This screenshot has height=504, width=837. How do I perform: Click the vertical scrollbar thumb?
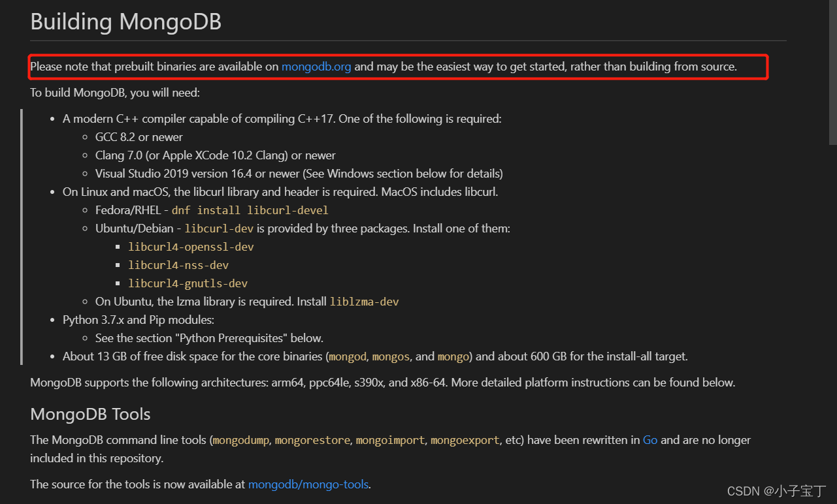(832, 72)
